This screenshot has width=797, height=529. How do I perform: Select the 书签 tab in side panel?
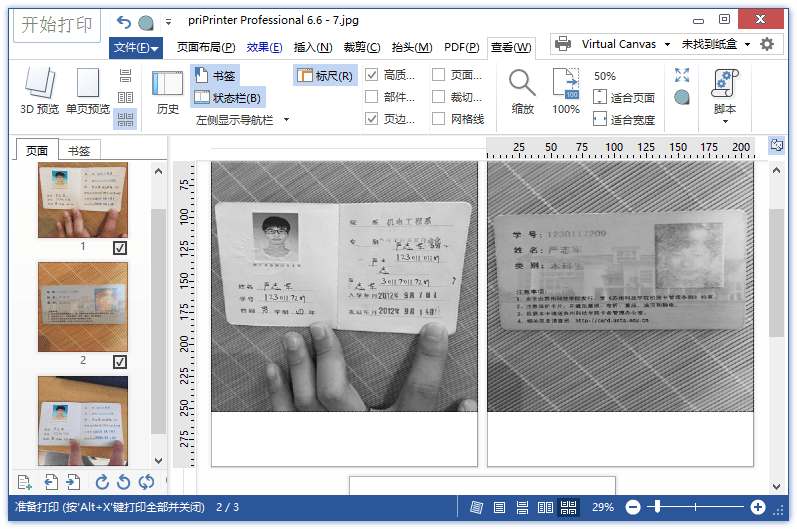[78, 150]
